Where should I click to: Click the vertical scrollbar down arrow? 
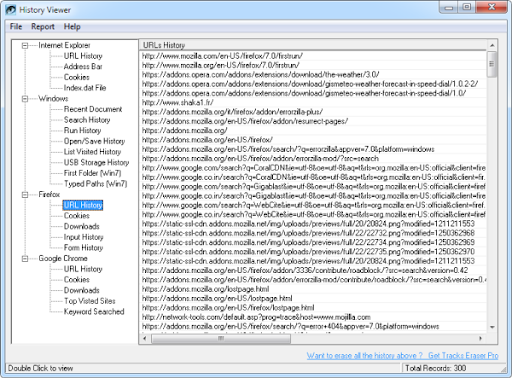pyautogui.click(x=492, y=327)
